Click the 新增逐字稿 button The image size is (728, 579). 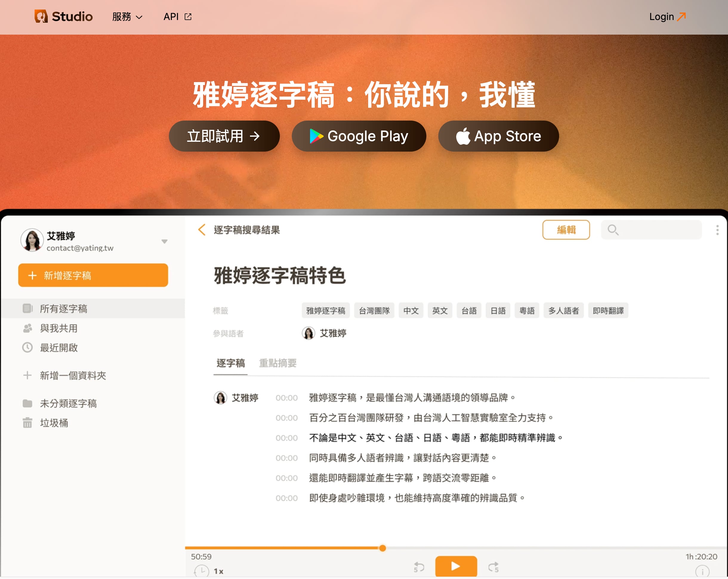[93, 275]
